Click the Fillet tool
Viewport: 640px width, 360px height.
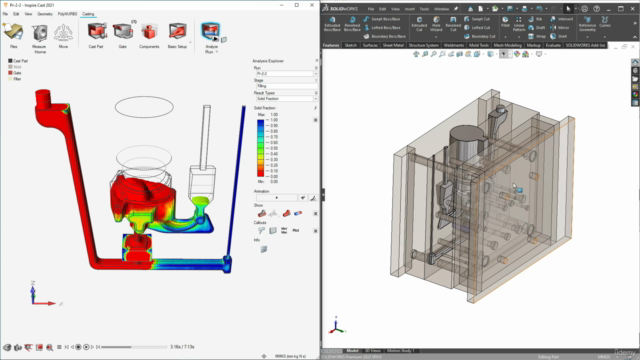(x=505, y=22)
